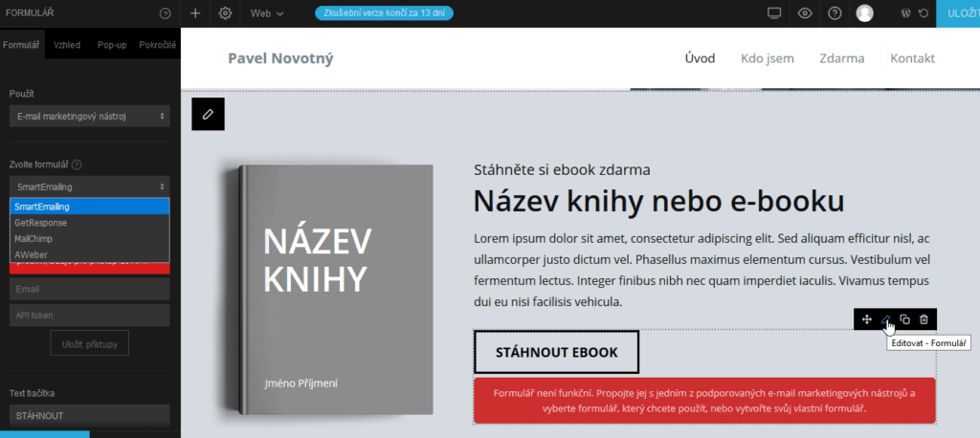980x438 pixels.
Task: Edit section with pencil icon
Action: click(x=208, y=114)
